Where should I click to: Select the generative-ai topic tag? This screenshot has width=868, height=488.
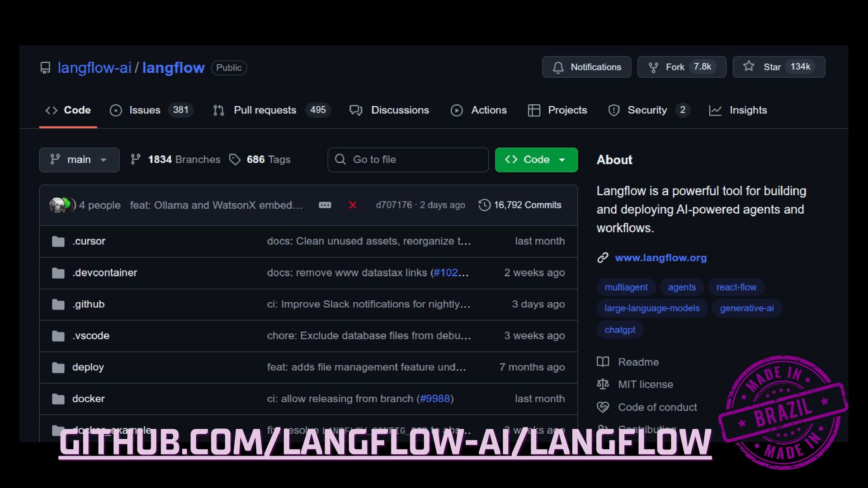746,308
